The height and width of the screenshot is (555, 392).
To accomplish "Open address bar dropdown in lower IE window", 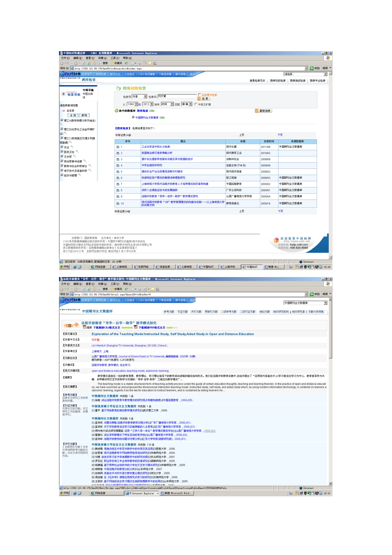I will [306, 294].
